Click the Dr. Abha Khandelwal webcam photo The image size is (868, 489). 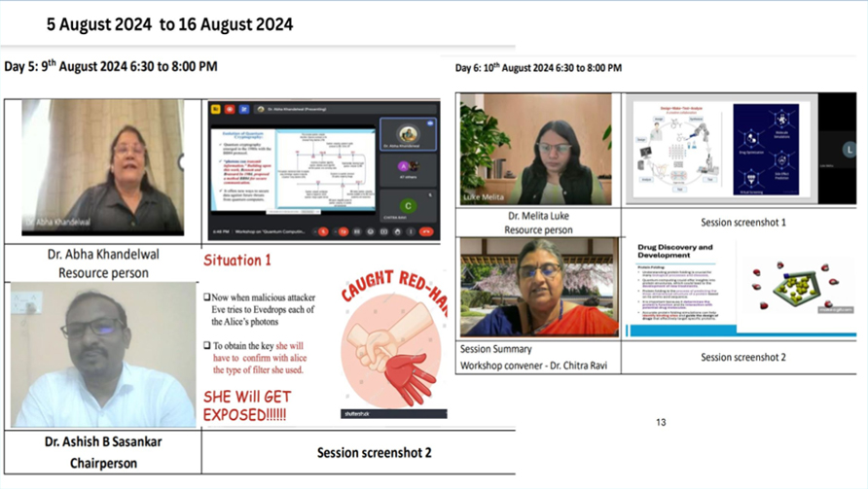102,166
